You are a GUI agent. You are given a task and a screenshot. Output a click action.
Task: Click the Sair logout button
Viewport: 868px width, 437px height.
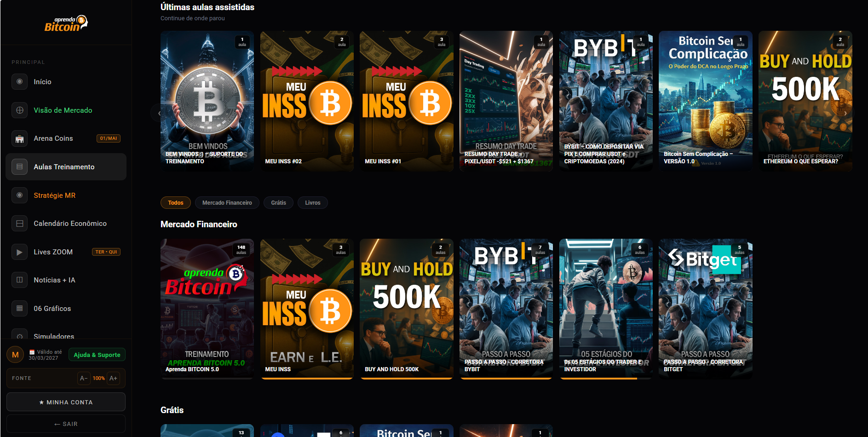pyautogui.click(x=66, y=424)
